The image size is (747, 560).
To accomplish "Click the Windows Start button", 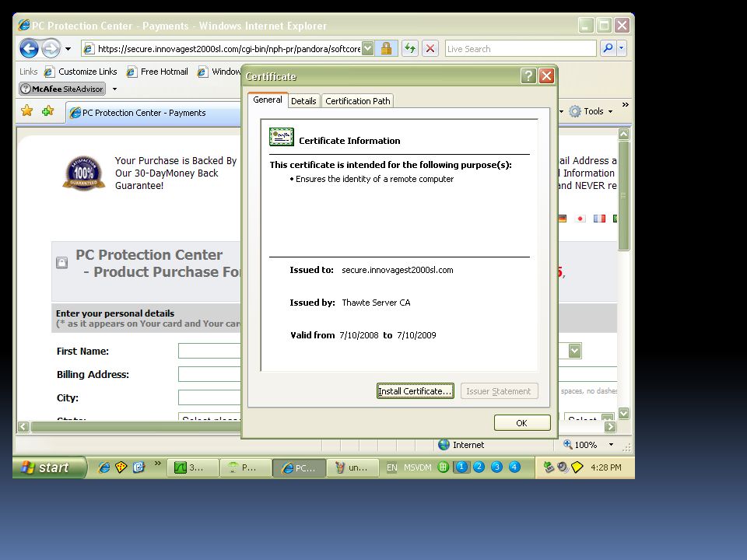I will tap(49, 467).
